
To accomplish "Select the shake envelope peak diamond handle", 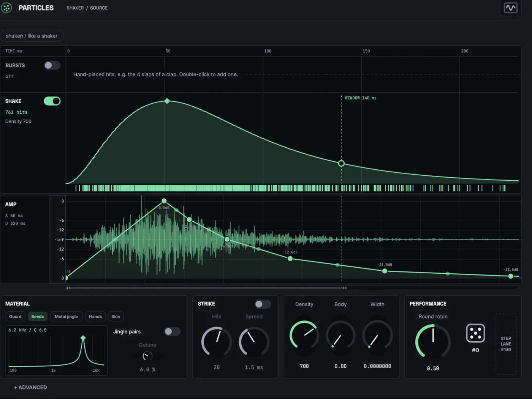I will pos(167,101).
